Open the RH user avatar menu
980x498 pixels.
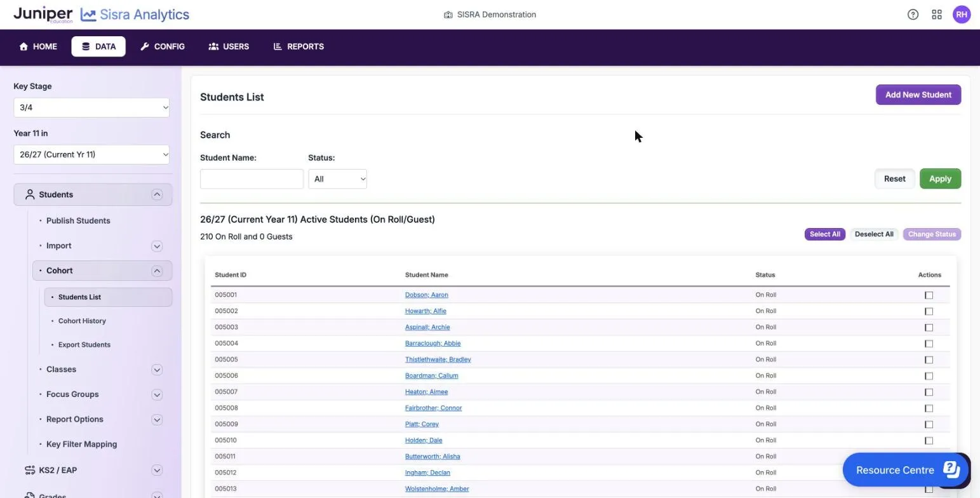click(962, 15)
